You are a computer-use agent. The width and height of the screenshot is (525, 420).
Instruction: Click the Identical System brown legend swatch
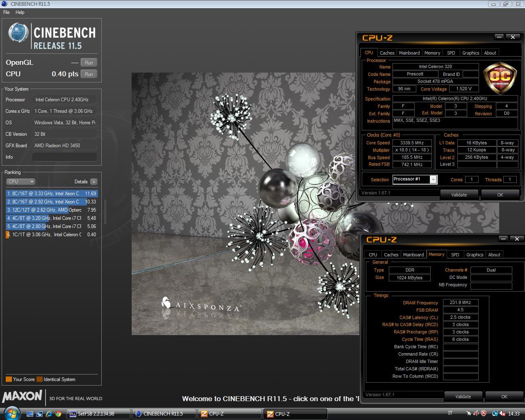tap(39, 379)
